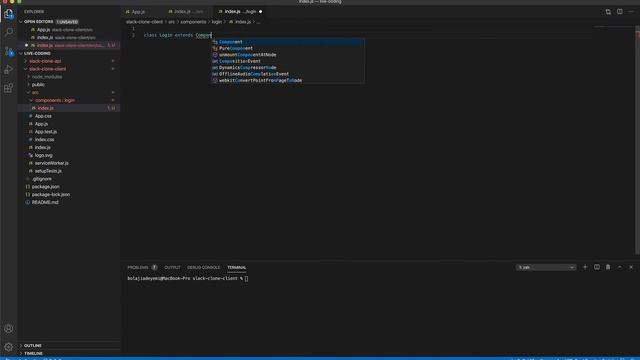Split the editor to the right
This screenshot has height=360, width=640.
pos(620,11)
